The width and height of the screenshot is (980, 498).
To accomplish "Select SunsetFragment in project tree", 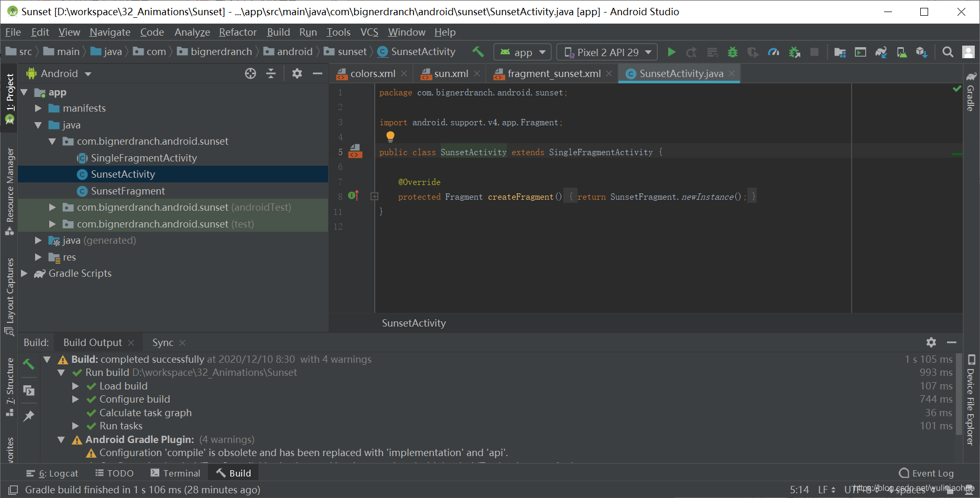I will click(128, 191).
